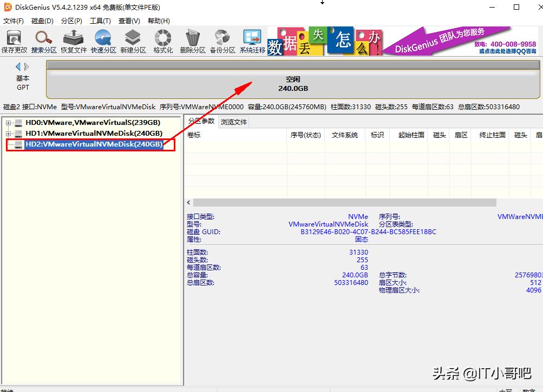Screen dimensions: 543x392
Task: Launch the 系统迁移 (System Migration) tool
Action: [x=252, y=41]
